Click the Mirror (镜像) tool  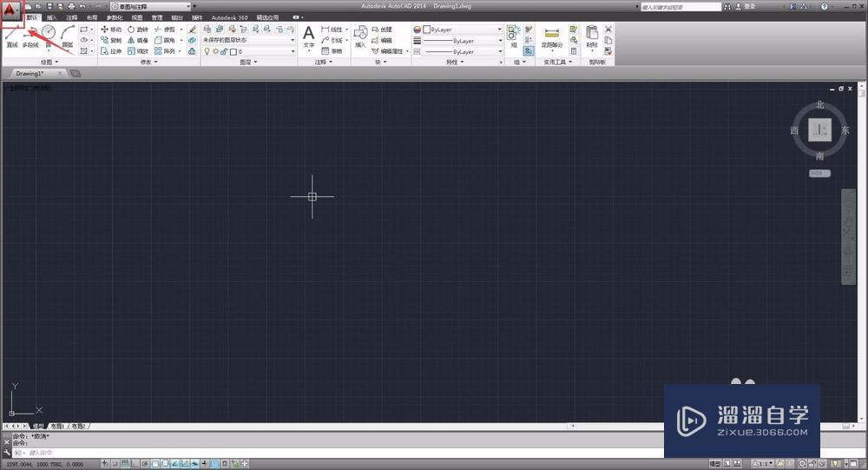tap(138, 40)
